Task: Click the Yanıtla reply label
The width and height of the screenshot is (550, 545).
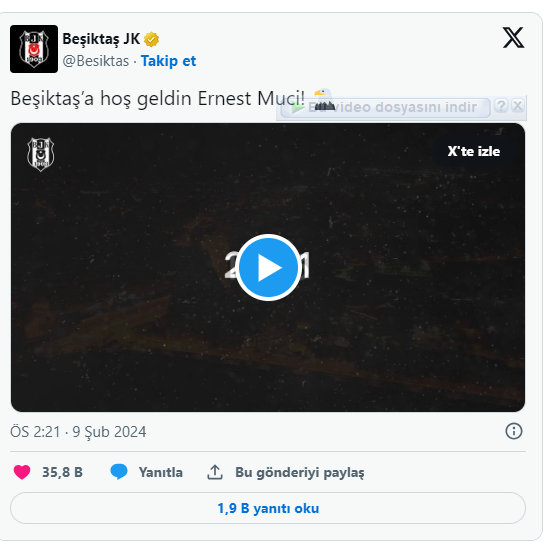Action: tap(161, 472)
